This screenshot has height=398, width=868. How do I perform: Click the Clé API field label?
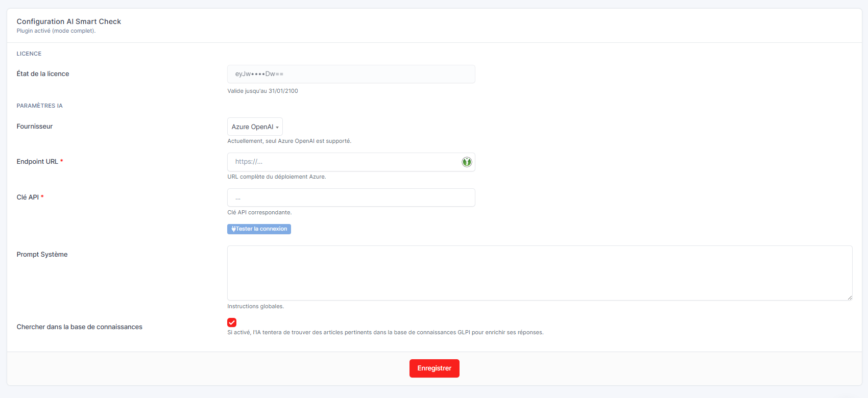28,197
